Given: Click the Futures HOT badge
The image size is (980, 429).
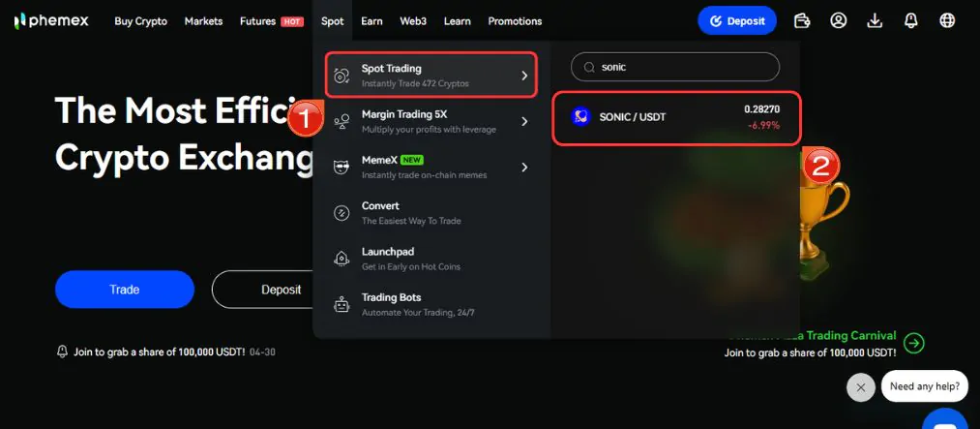Looking at the screenshot, I should coord(292,22).
